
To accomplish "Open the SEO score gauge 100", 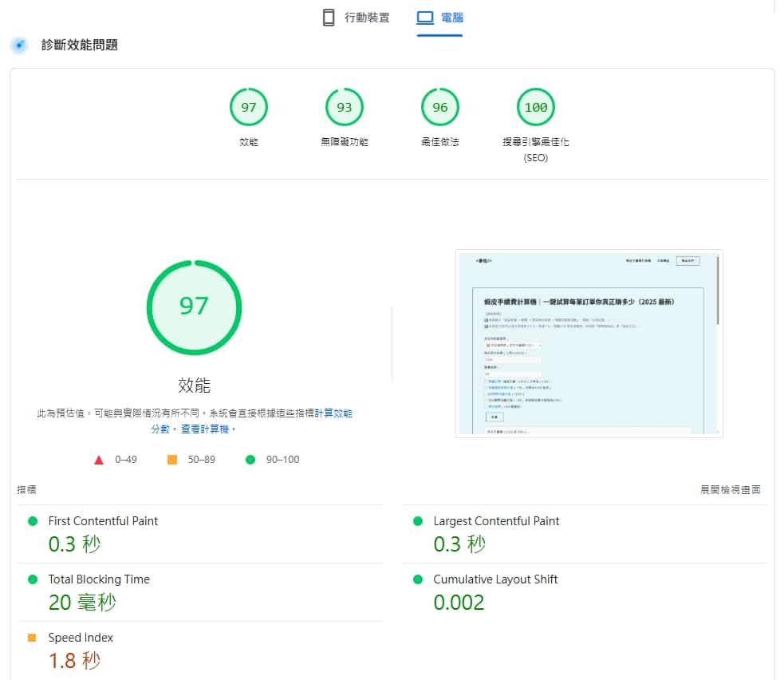I will [x=535, y=107].
